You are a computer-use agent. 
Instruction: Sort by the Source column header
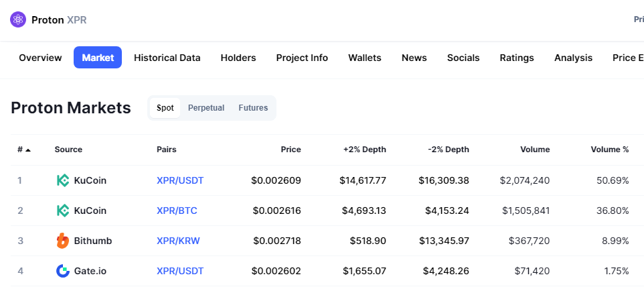68,150
